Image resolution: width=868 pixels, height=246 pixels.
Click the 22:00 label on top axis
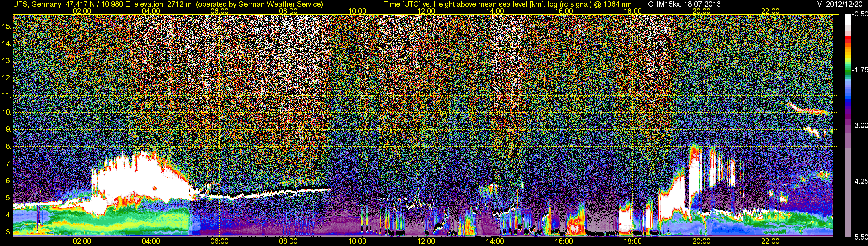(770, 11)
